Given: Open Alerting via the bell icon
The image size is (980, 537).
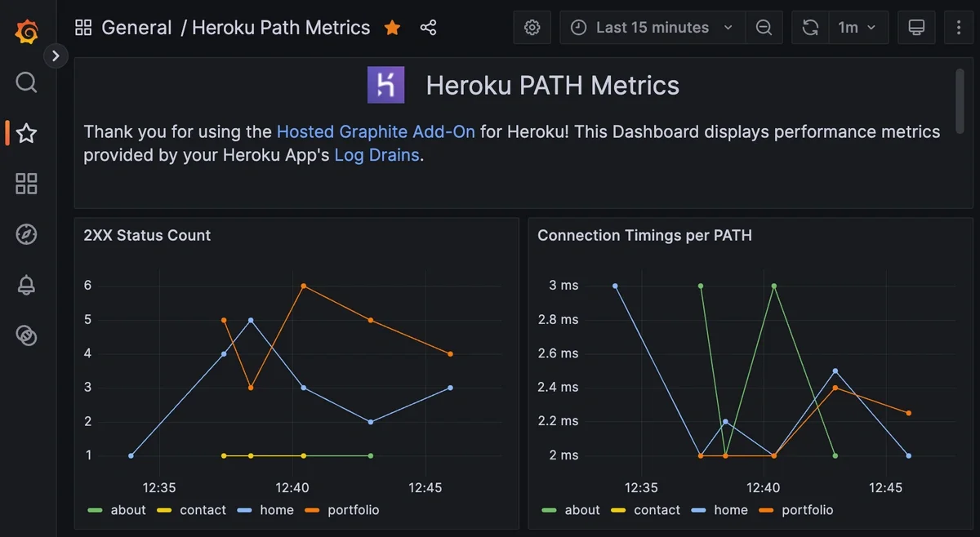Looking at the screenshot, I should 25,285.
